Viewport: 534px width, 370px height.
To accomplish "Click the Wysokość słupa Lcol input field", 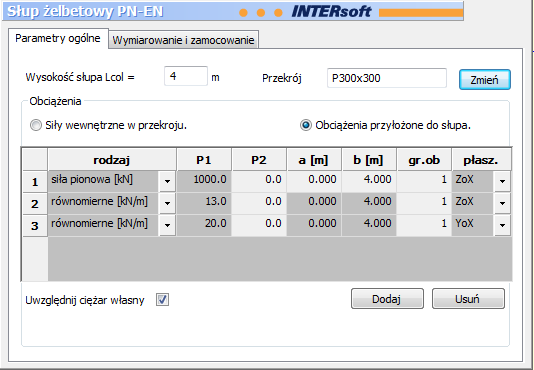I will [186, 76].
